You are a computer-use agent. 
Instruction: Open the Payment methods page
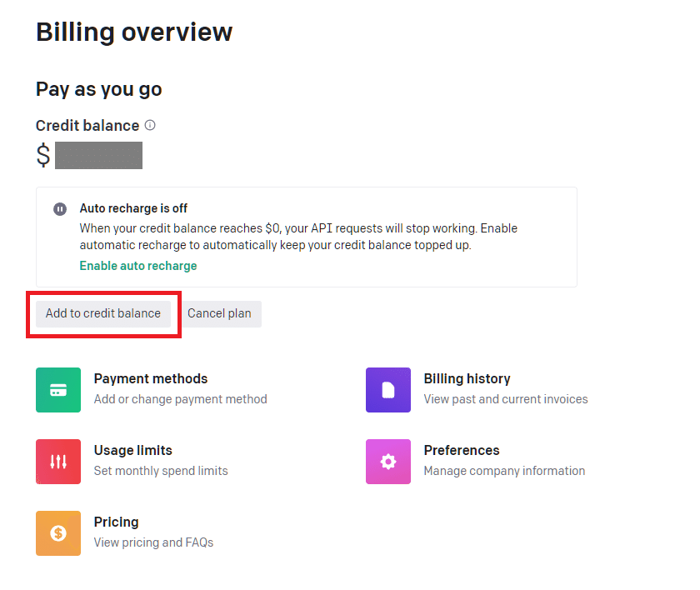tap(150, 378)
